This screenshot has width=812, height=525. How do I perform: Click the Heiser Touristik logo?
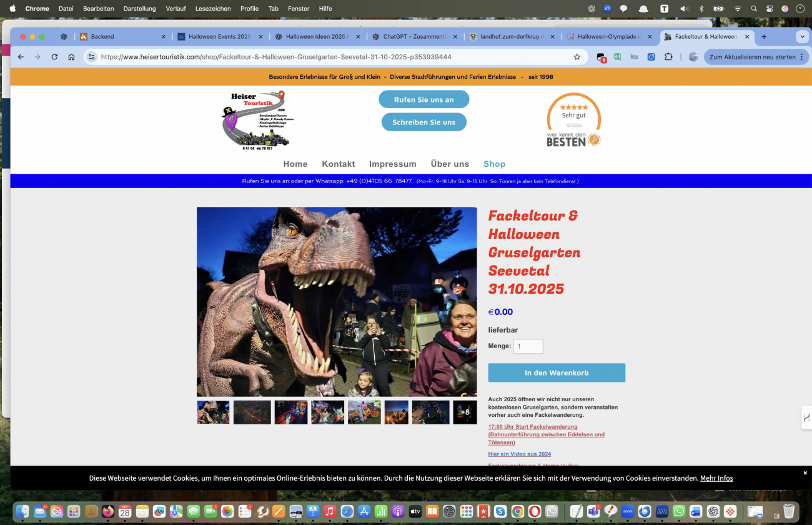(257, 121)
